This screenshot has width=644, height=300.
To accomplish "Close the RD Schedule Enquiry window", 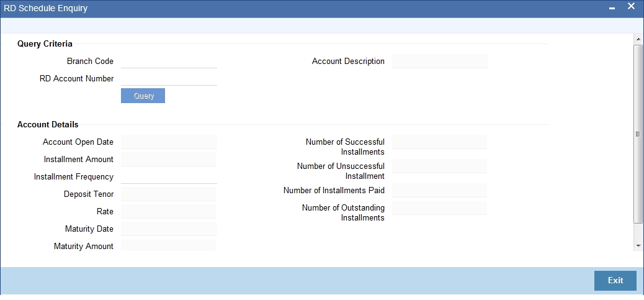I will (x=631, y=7).
